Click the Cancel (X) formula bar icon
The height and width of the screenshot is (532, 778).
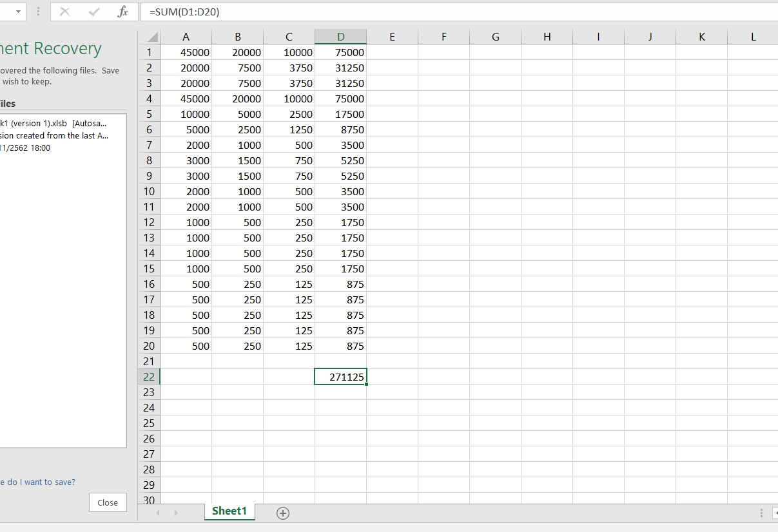(64, 12)
